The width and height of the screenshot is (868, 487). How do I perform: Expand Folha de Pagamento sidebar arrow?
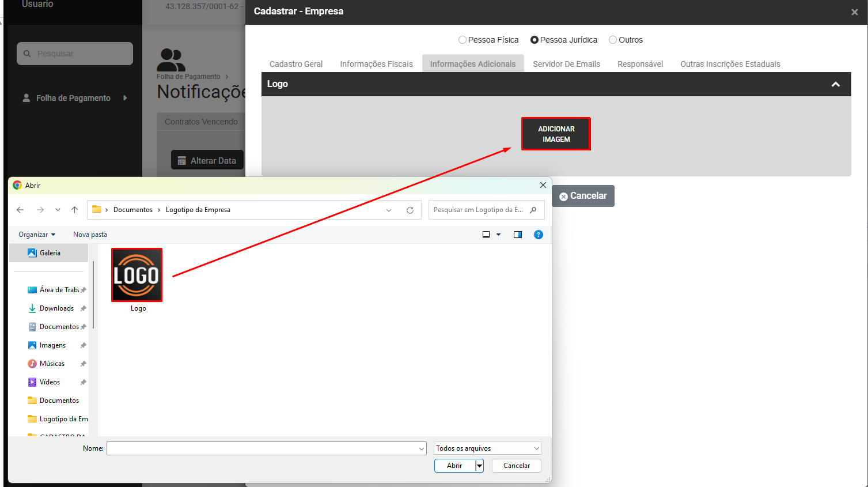coord(125,98)
